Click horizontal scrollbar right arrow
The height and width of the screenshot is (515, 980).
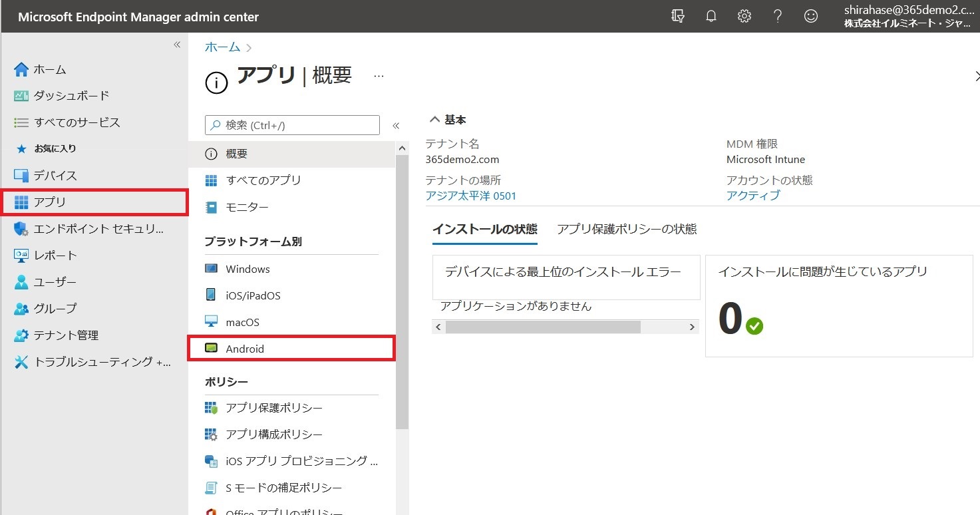click(x=692, y=327)
